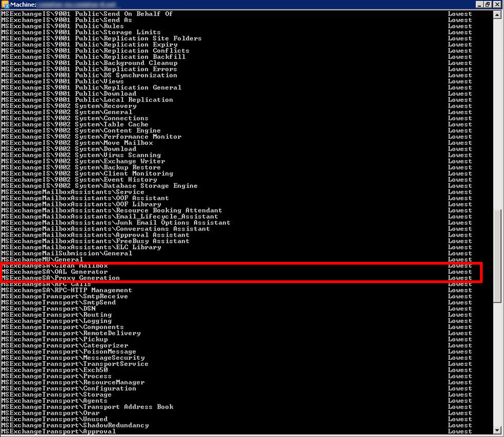Viewport: 504px width, 437px height.
Task: Click the Machine window title icon
Action: [5, 4]
